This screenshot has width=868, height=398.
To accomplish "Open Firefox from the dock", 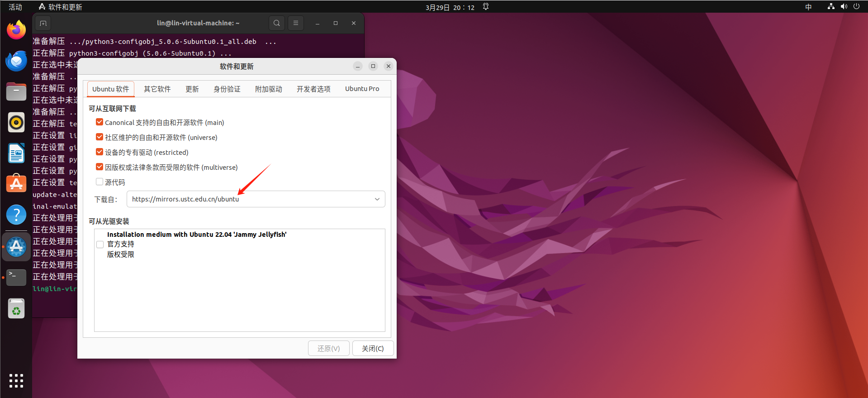I will pos(16,30).
